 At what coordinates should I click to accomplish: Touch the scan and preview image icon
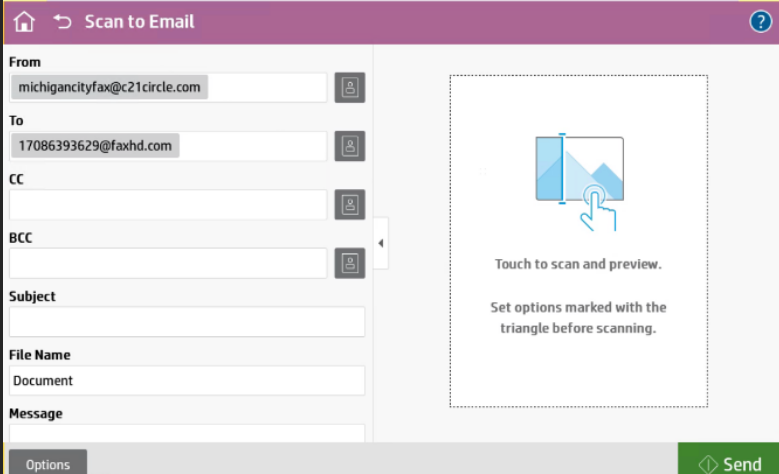[580, 182]
